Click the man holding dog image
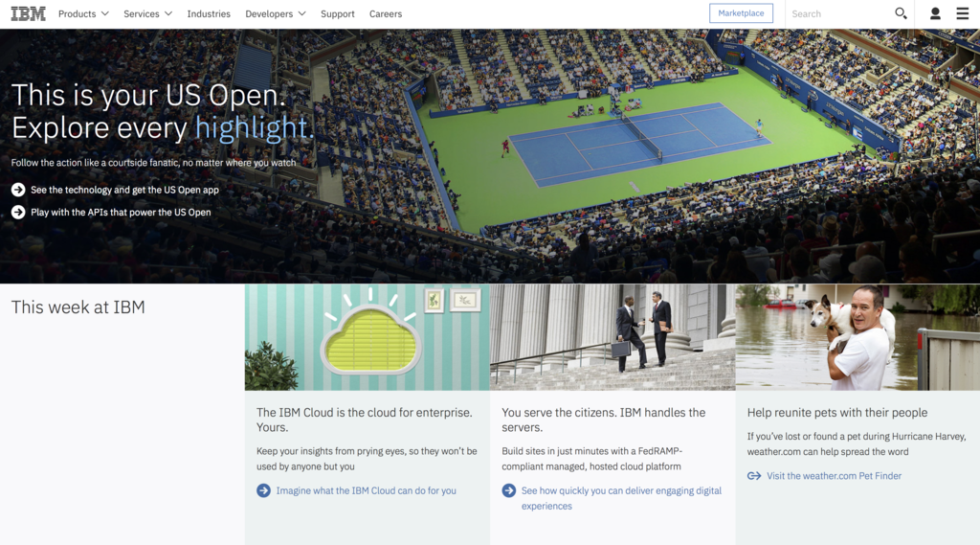Screen dimensions: 980x545 pos(857,337)
